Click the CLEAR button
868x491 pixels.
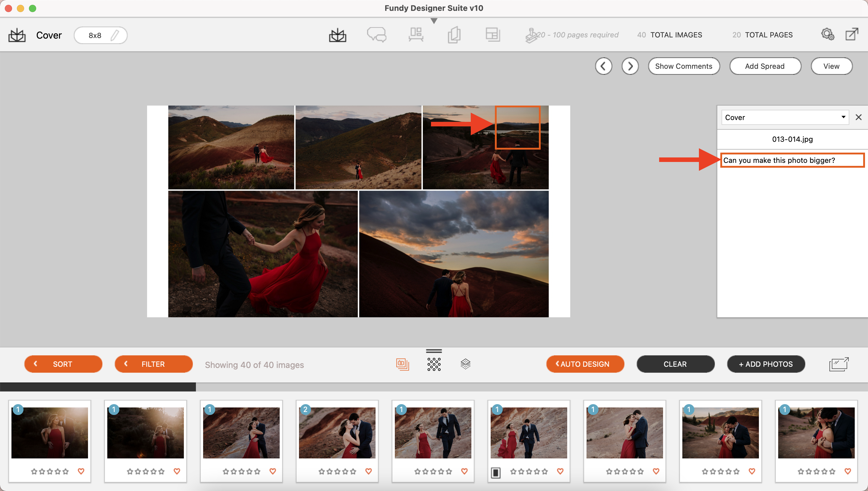pyautogui.click(x=675, y=364)
